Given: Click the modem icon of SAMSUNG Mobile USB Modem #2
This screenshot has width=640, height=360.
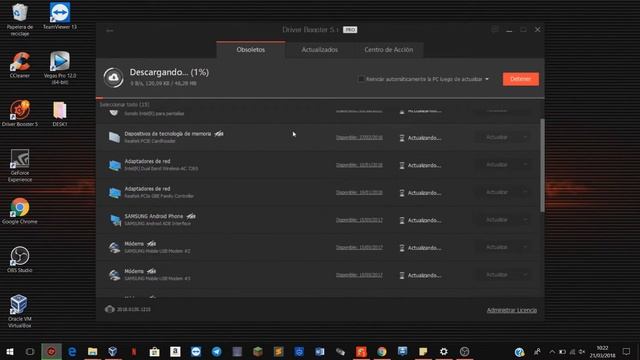Looking at the screenshot, I should pos(114,247).
